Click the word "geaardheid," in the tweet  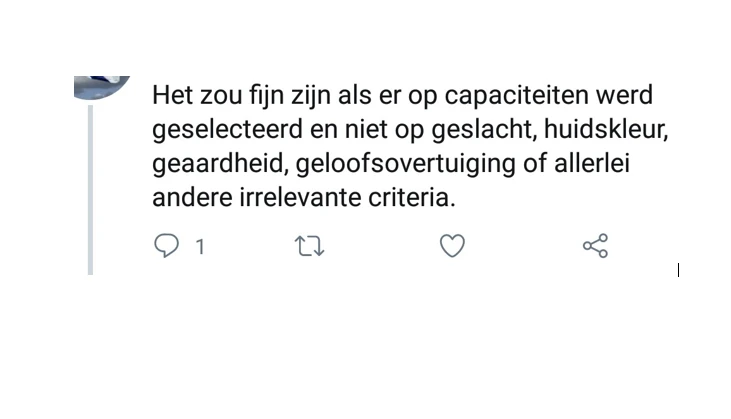(x=221, y=165)
